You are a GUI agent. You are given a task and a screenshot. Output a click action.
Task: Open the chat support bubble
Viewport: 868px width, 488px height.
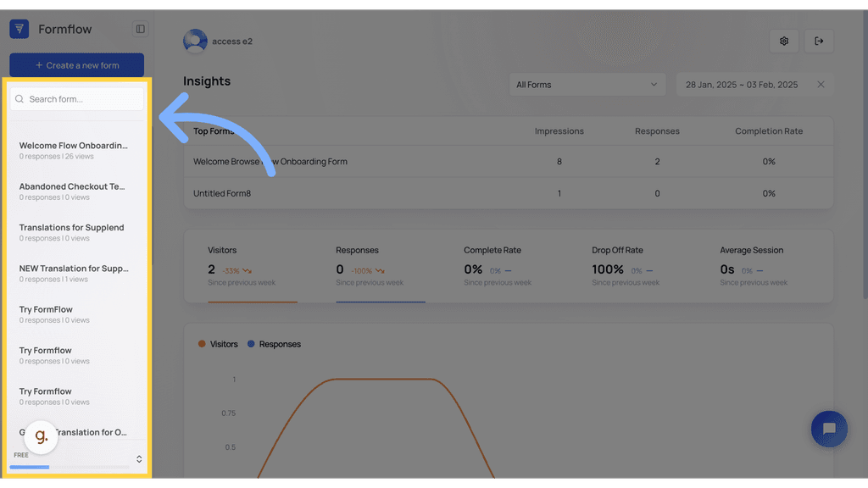829,429
